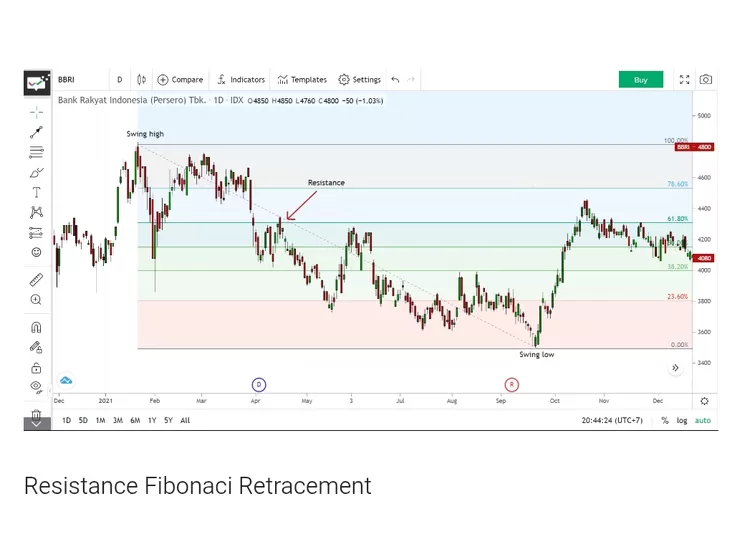Image resolution: width=750 pixels, height=542 pixels.
Task: Select the Swing high text label
Action: point(145,134)
